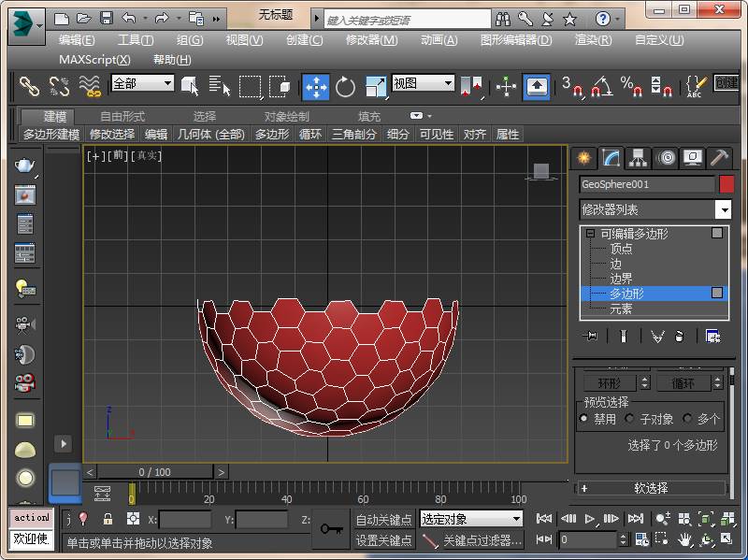Click Play Animation button
This screenshot has height=560, width=748.
[x=590, y=519]
